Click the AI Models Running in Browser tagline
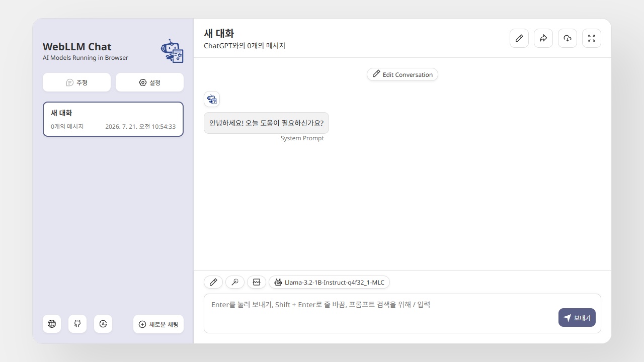 pyautogui.click(x=86, y=58)
